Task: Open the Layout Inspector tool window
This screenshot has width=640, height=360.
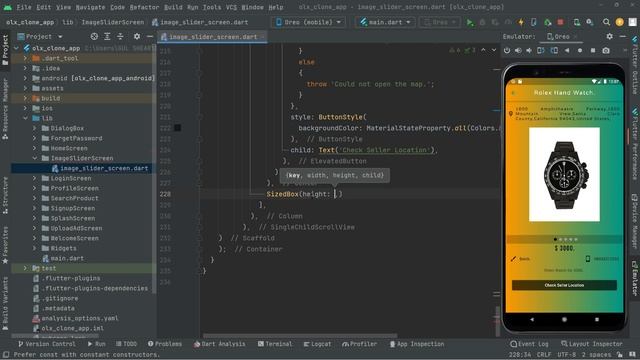Action: pos(592,344)
